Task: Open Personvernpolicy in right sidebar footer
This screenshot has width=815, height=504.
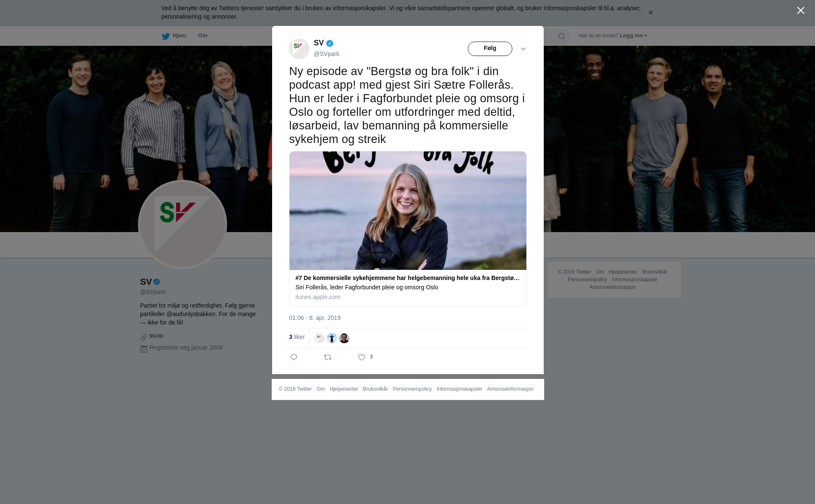Action: [x=587, y=280]
